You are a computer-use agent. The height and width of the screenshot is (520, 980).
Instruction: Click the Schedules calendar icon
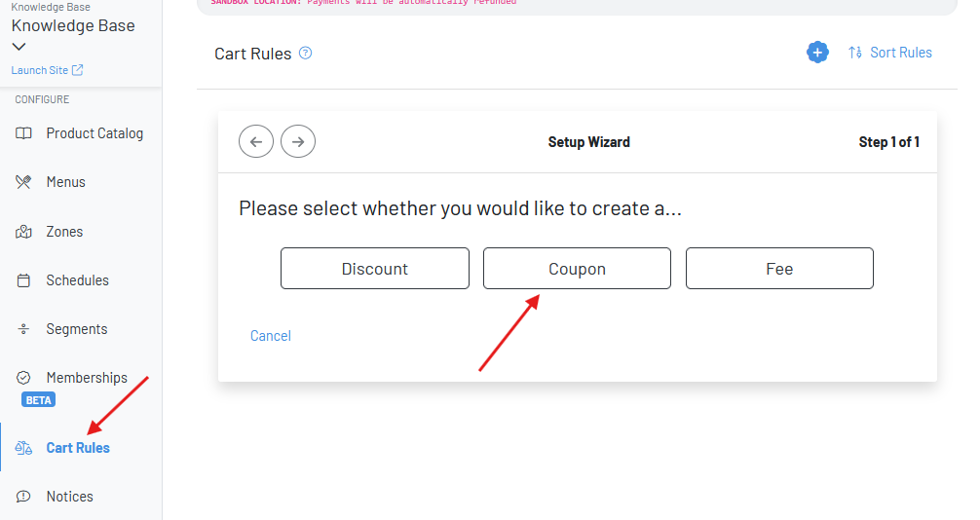(x=23, y=280)
